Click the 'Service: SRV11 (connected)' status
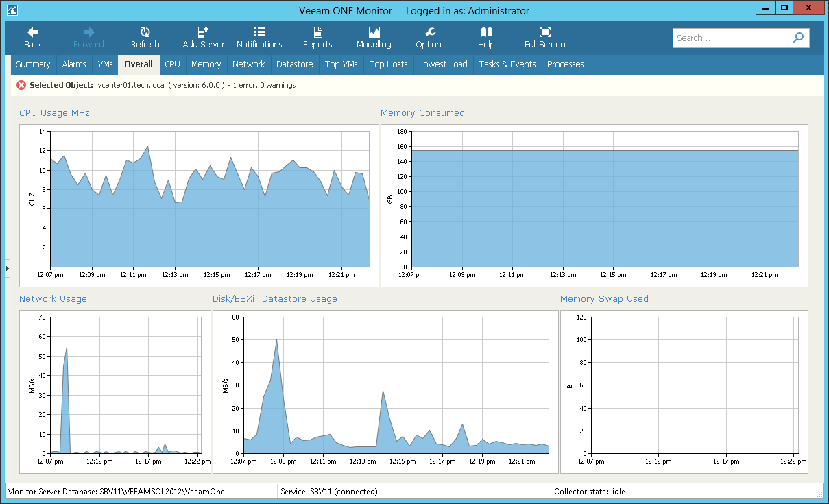Image resolution: width=829 pixels, height=504 pixels. point(329,492)
